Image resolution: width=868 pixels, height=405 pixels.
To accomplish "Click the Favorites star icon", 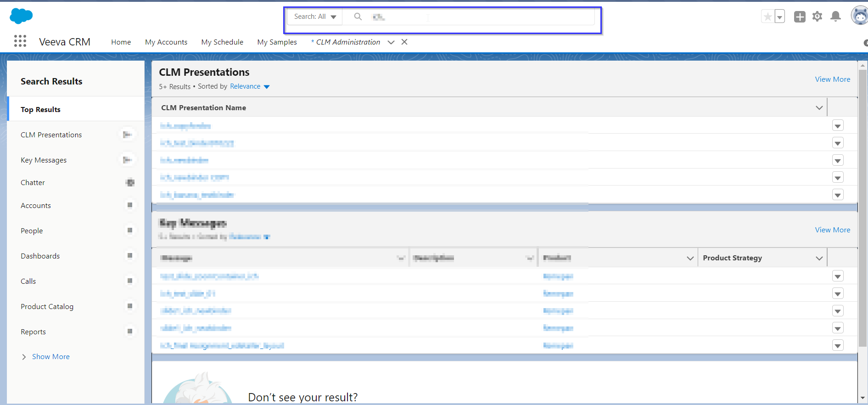I will pos(767,17).
